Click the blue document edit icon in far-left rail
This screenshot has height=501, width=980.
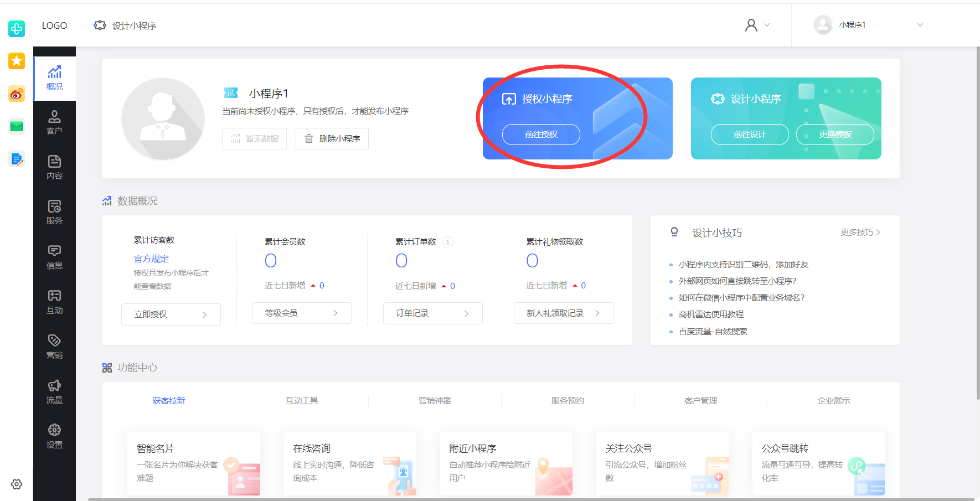click(x=17, y=159)
